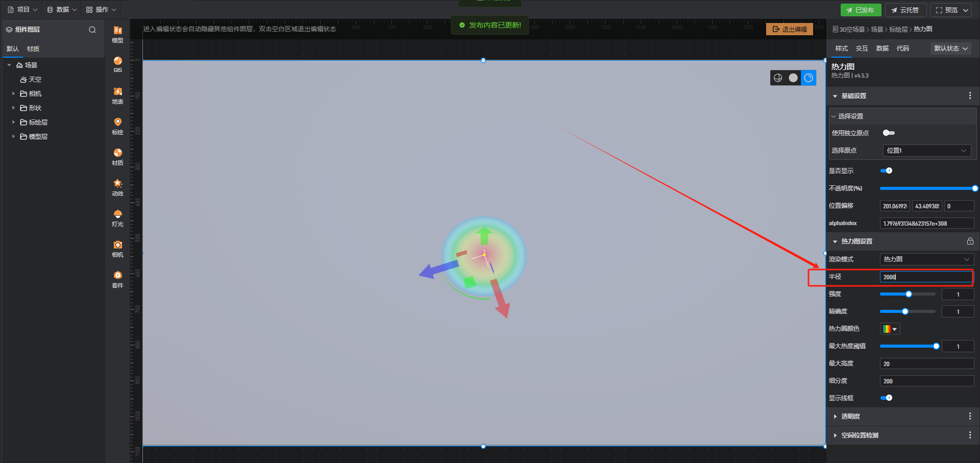
Task: Collapse the 热力图设置 section
Action: pos(835,241)
